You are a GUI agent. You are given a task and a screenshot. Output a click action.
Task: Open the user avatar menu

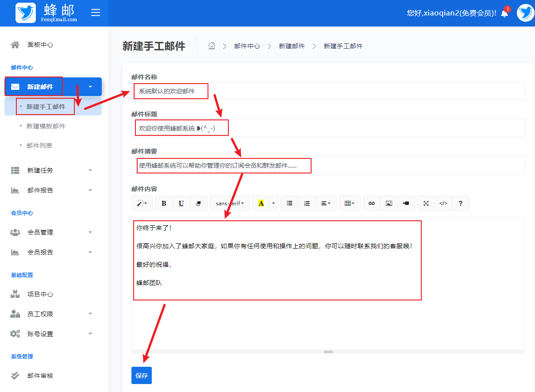[525, 13]
